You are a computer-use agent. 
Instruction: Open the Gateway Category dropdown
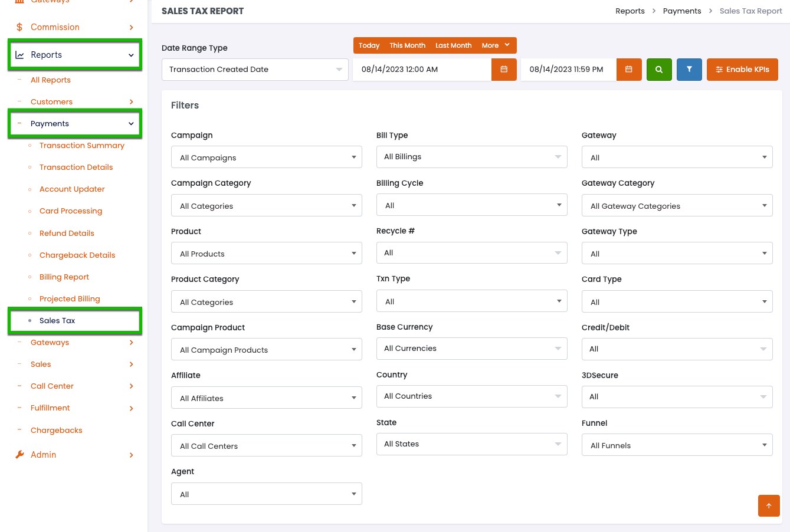677,206
